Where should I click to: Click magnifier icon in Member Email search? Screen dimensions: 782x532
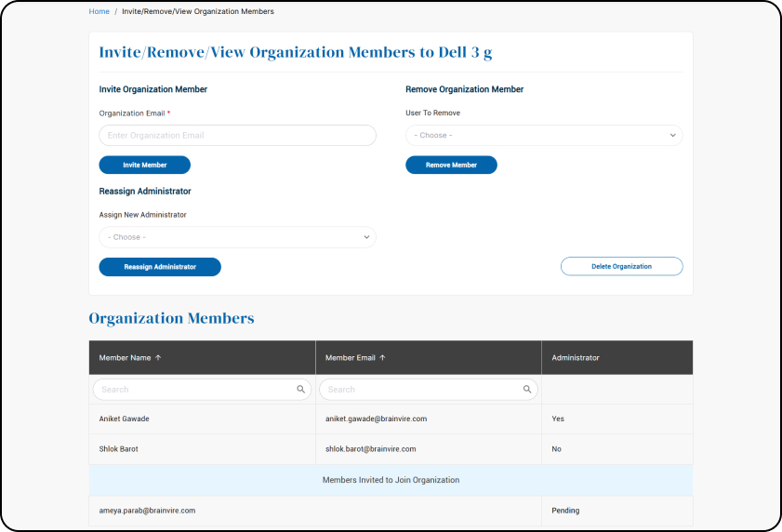pos(527,390)
